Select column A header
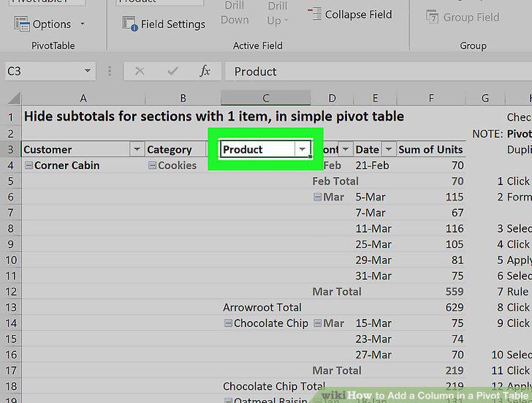This screenshot has height=403, width=532. (x=83, y=98)
